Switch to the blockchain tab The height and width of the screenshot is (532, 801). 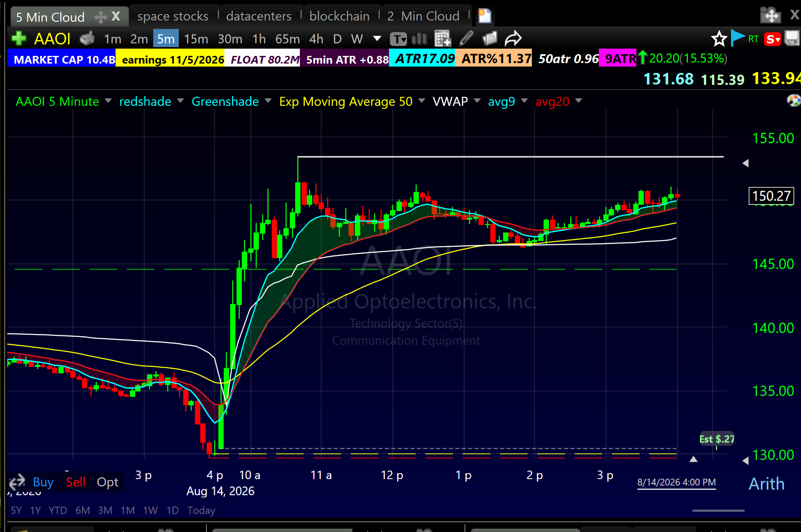pos(340,16)
